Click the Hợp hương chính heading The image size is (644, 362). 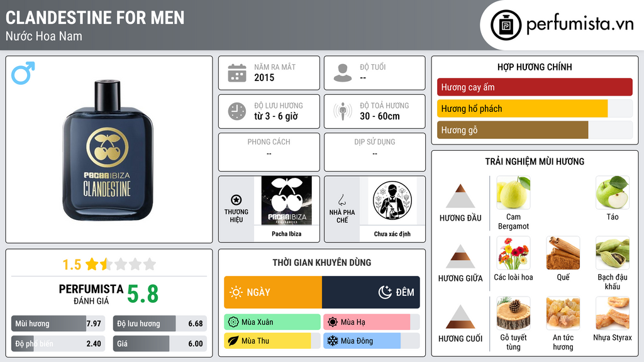pyautogui.click(x=535, y=67)
